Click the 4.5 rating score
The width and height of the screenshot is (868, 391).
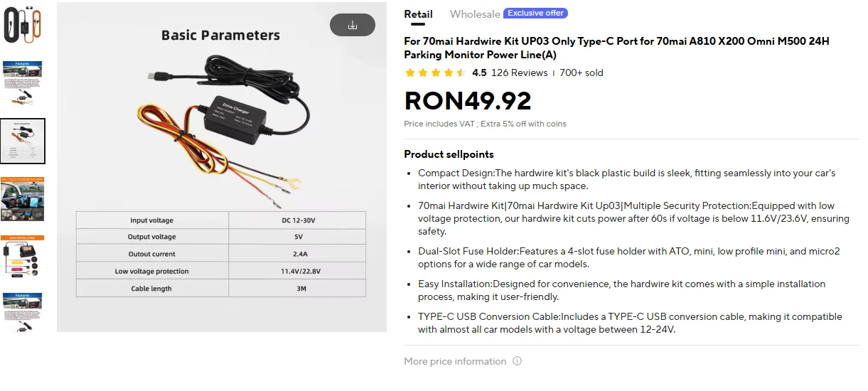click(x=479, y=73)
